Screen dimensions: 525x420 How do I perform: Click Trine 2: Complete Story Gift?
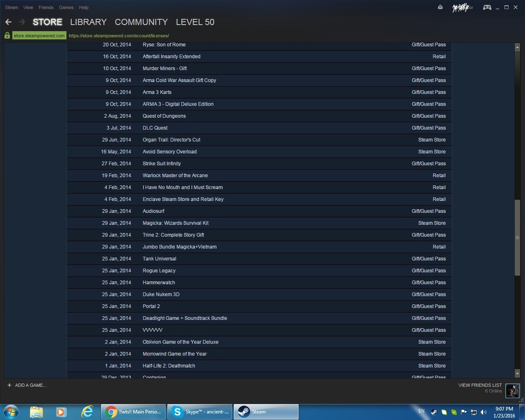(x=259, y=235)
